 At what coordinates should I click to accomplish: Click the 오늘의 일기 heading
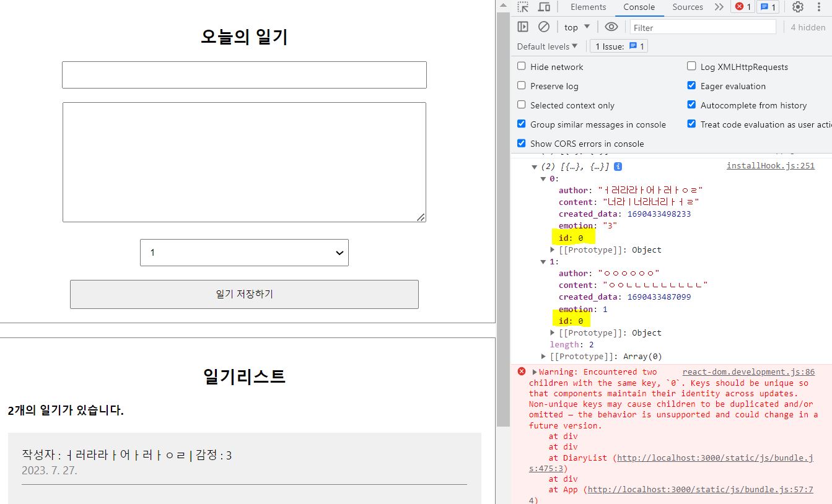point(244,37)
